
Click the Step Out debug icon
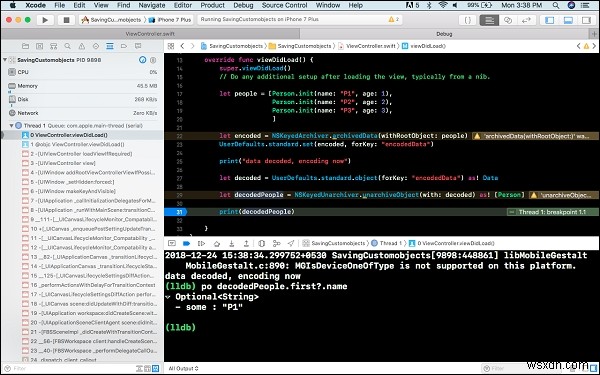[x=246, y=243]
